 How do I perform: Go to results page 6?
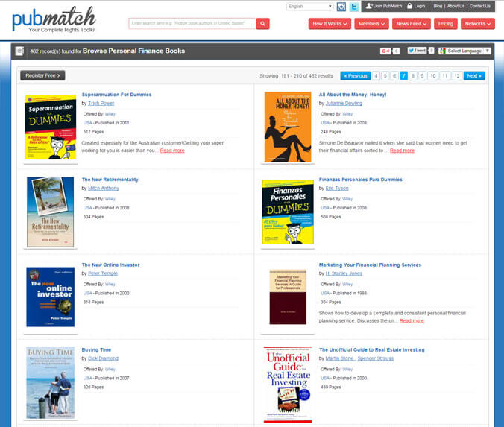point(394,76)
